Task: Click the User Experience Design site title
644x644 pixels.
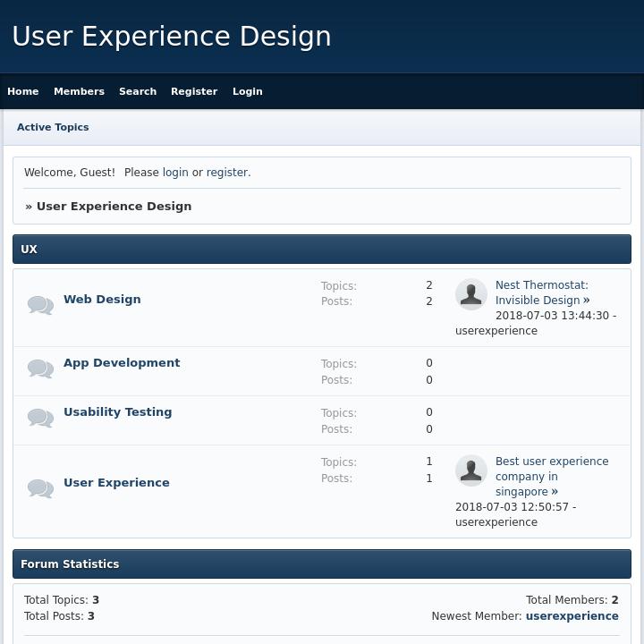Action: click(x=172, y=37)
